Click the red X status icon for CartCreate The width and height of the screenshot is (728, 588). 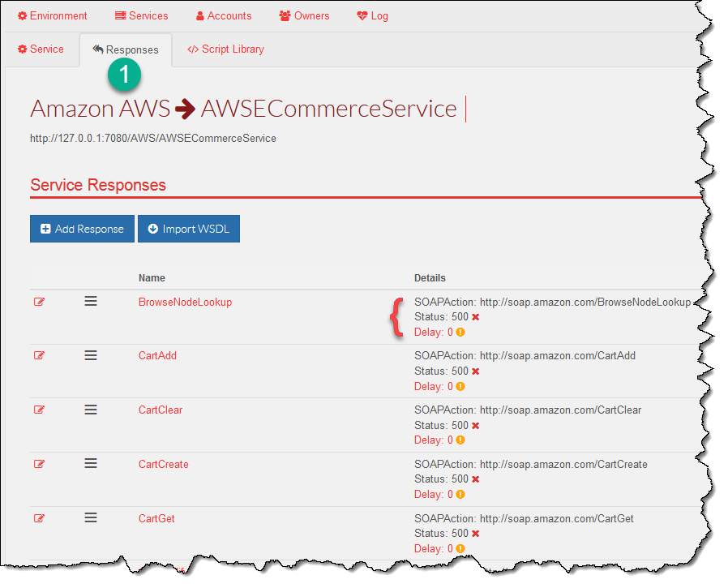coord(475,479)
